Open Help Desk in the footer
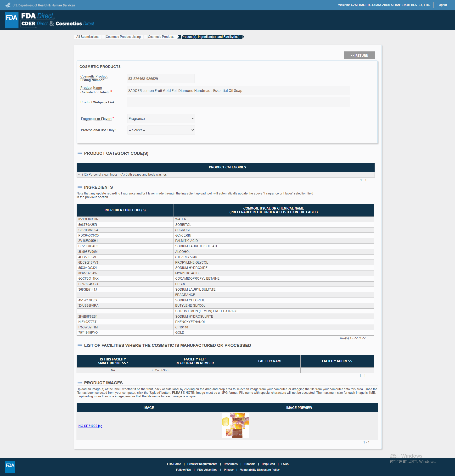The image size is (455, 476). [x=268, y=464]
